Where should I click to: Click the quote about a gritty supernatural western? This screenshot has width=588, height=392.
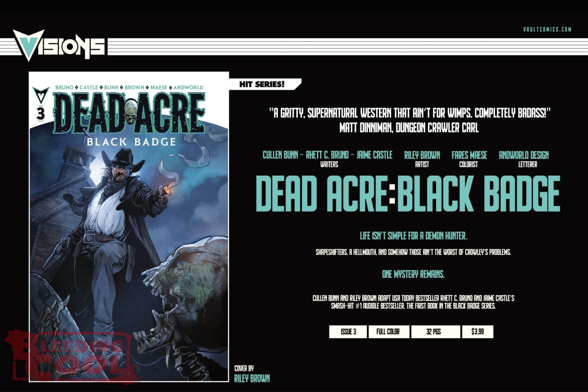(x=410, y=113)
